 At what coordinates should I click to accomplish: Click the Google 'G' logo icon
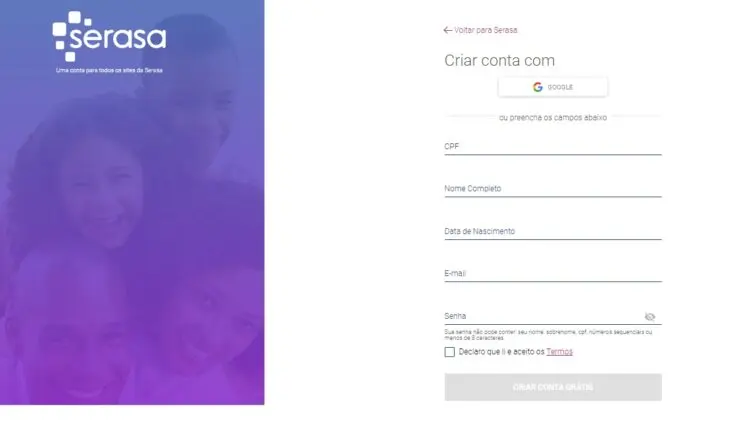538,87
